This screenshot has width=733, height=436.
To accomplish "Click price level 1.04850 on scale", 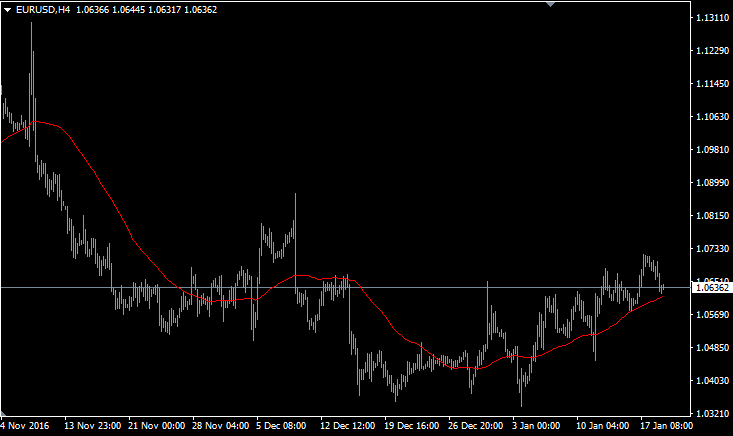I will point(712,348).
